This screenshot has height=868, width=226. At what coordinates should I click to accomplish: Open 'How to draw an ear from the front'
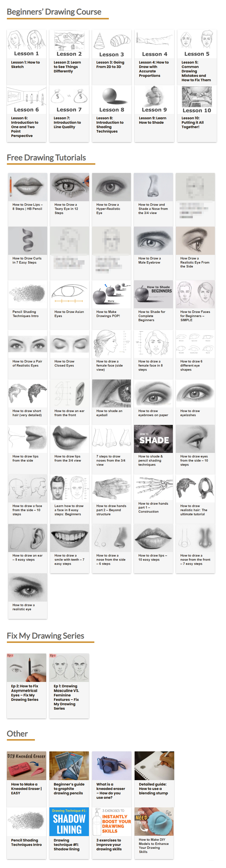[70, 413]
